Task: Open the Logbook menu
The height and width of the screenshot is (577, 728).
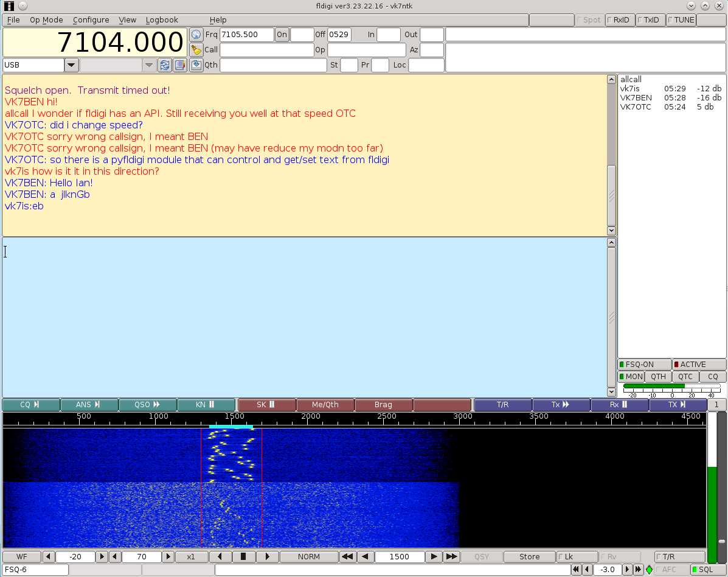Action: point(162,20)
